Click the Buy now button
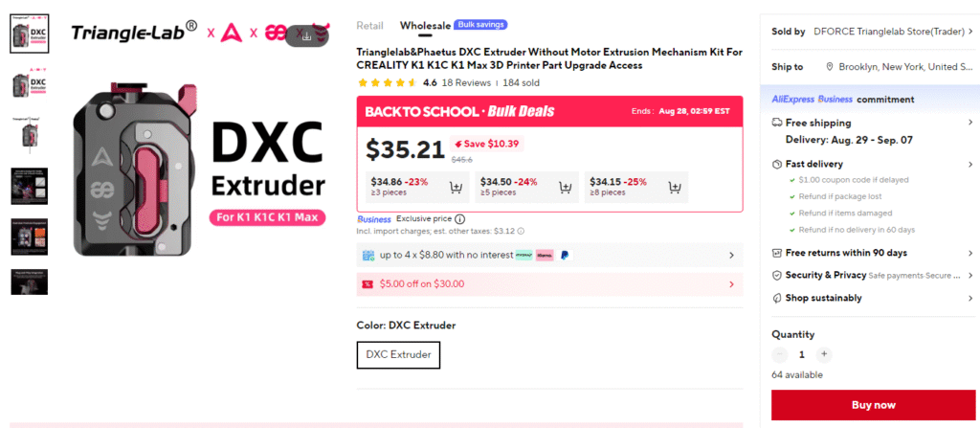Image resolution: width=980 pixels, height=428 pixels. (x=873, y=405)
